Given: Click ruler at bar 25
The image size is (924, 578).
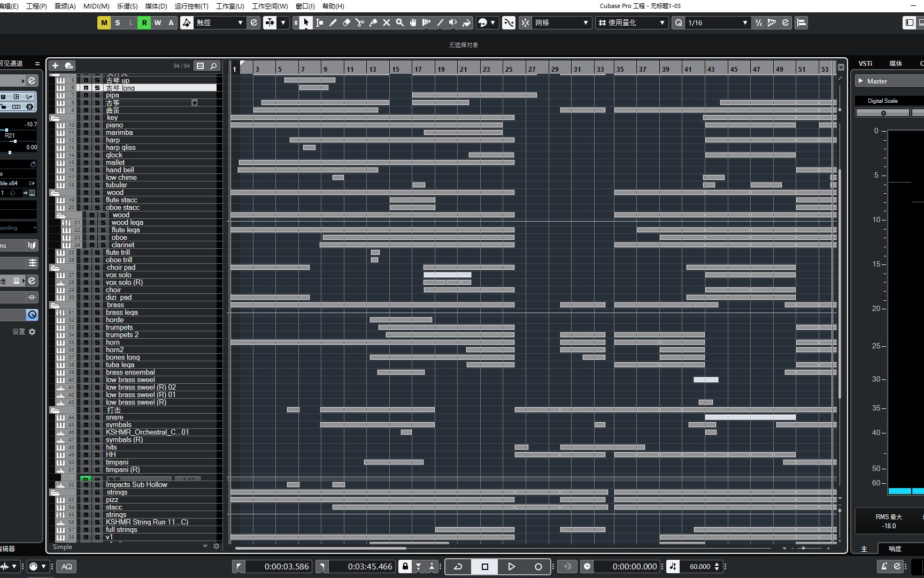Looking at the screenshot, I should coord(509,69).
